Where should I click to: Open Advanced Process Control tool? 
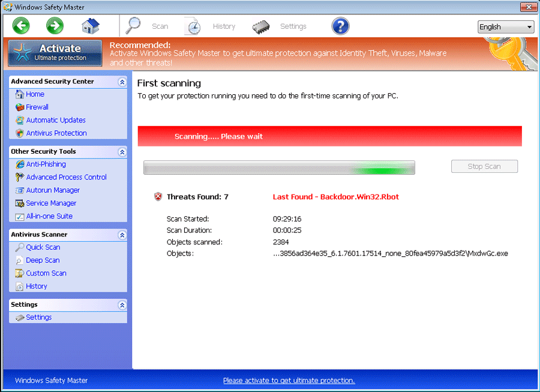[66, 177]
